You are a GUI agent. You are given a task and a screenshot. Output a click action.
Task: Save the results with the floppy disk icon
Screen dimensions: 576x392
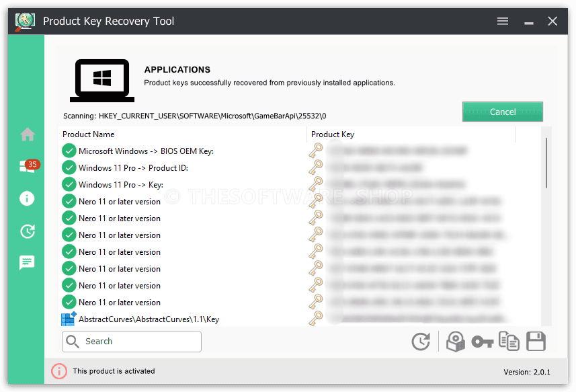tap(536, 342)
